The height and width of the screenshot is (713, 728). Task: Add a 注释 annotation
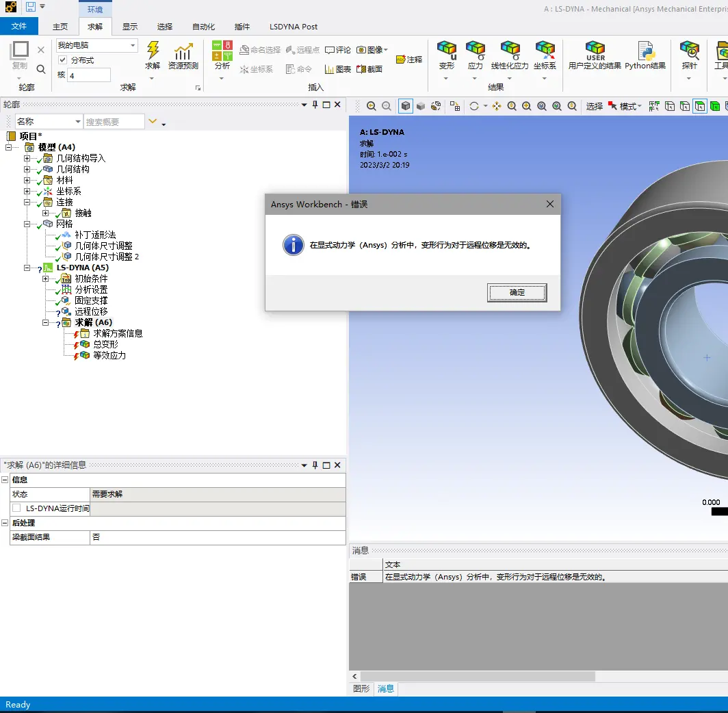coord(409,60)
